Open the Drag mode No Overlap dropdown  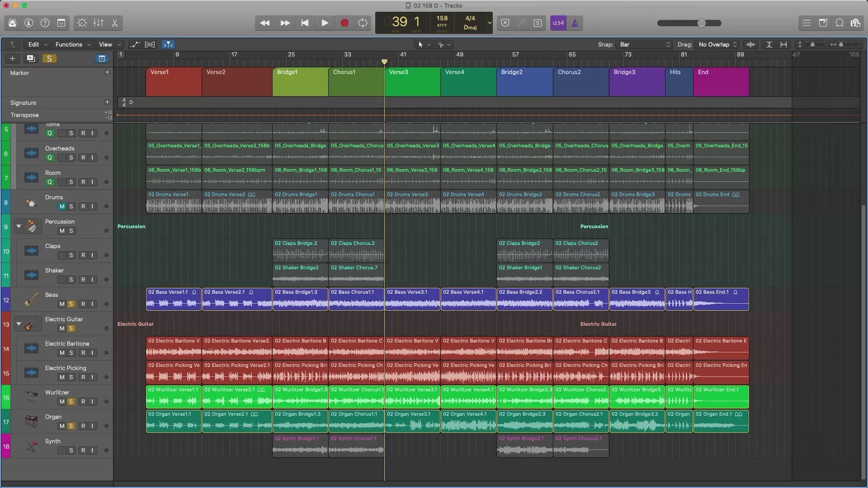717,44
